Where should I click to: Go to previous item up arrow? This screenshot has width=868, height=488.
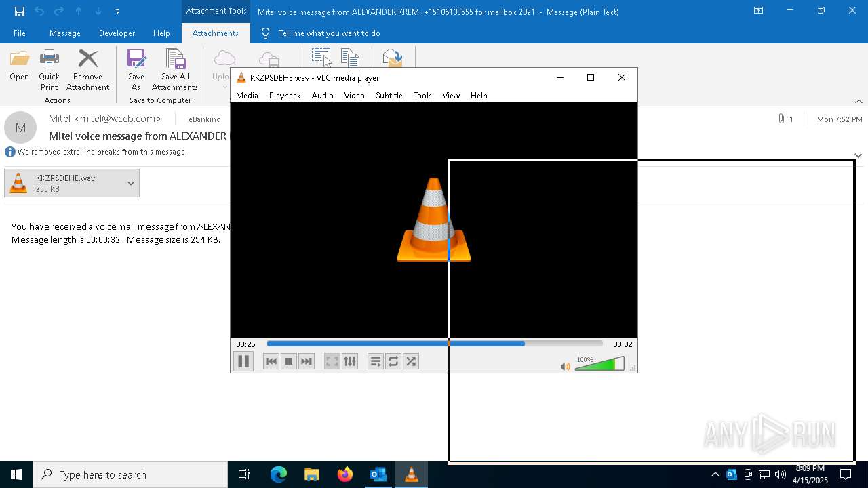pyautogui.click(x=79, y=12)
